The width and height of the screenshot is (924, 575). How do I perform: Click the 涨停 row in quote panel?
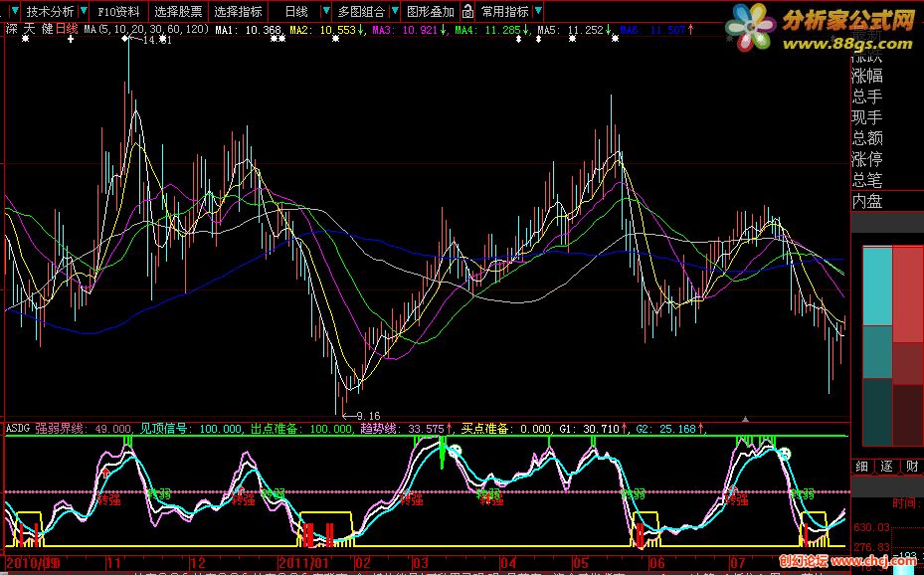coord(867,159)
